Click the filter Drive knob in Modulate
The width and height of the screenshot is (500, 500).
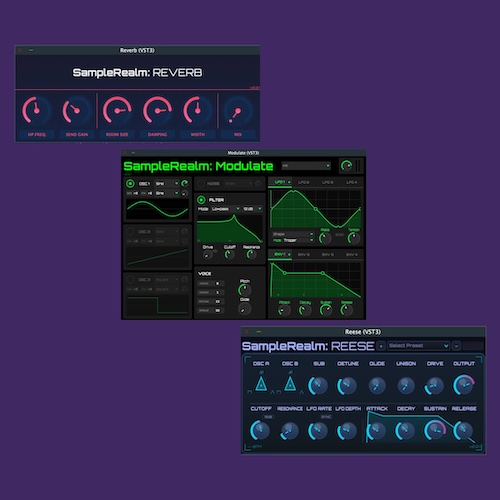tap(208, 255)
